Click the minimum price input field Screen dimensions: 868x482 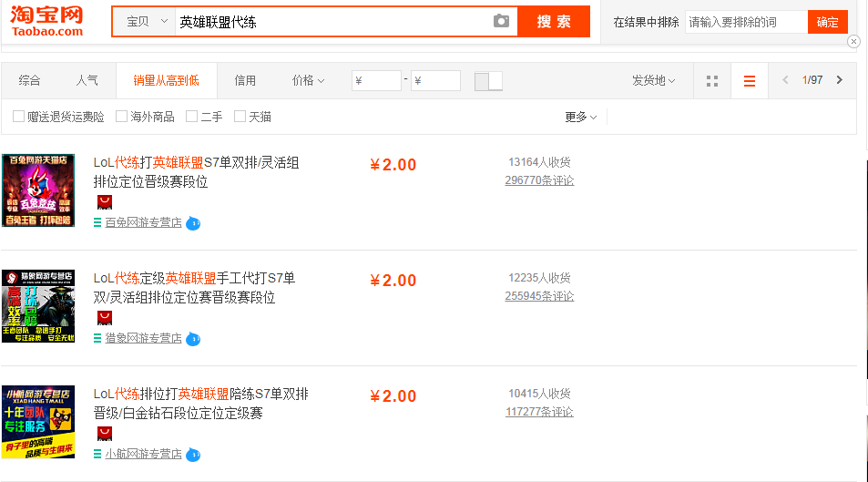tap(376, 81)
